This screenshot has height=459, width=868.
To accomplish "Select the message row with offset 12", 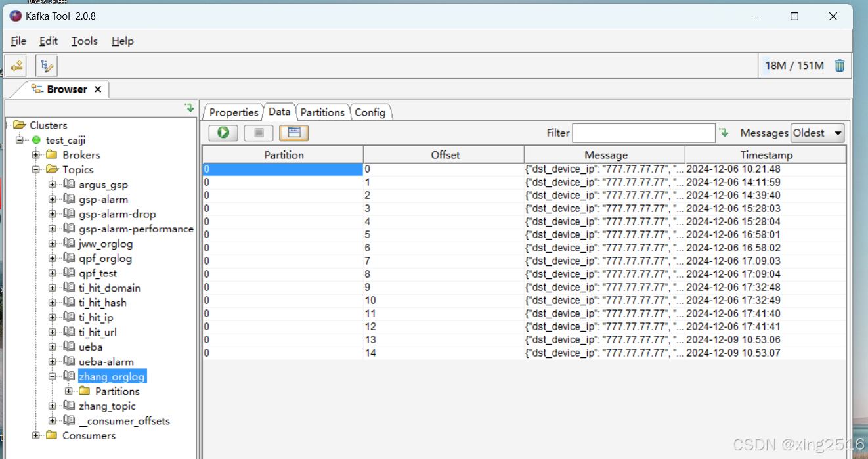I will (x=524, y=327).
